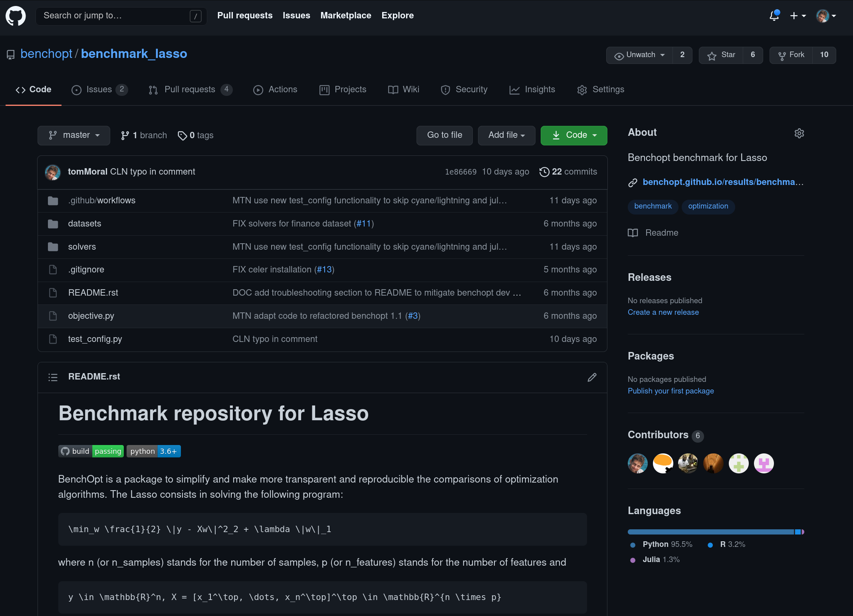Switch to the Insights tab
The image size is (853, 616).
[x=532, y=89]
